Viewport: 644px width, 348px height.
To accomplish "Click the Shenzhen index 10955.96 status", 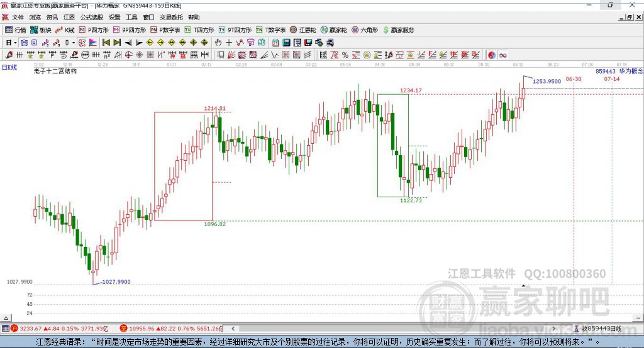I will point(171,329).
